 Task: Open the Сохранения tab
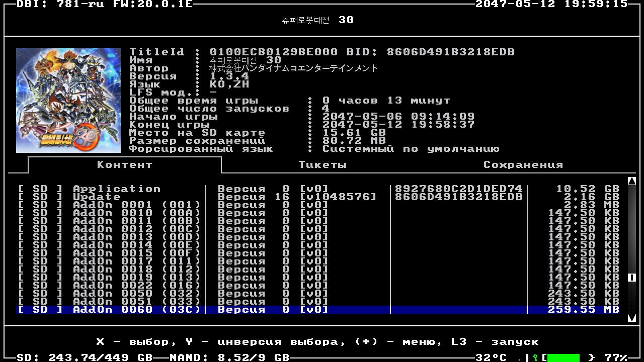[x=523, y=165]
